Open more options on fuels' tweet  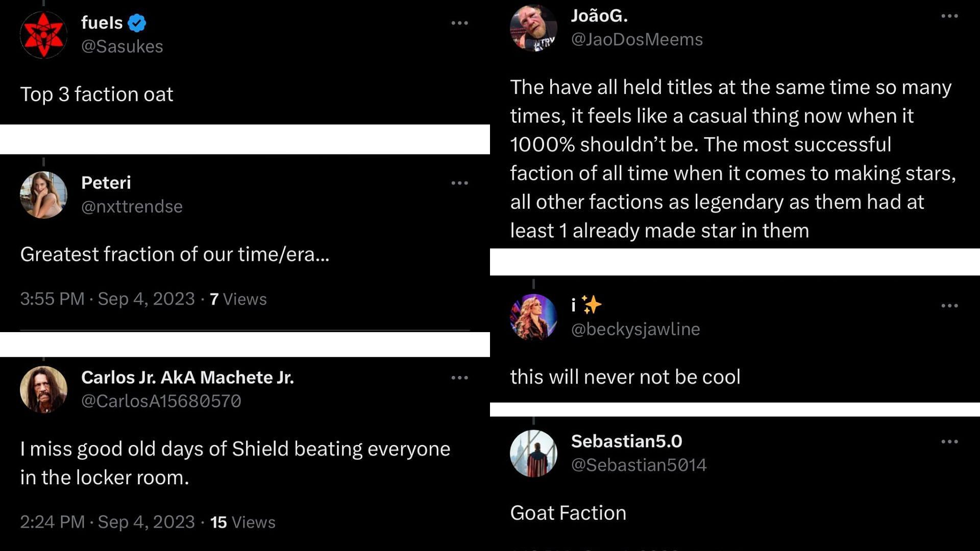pos(459,23)
